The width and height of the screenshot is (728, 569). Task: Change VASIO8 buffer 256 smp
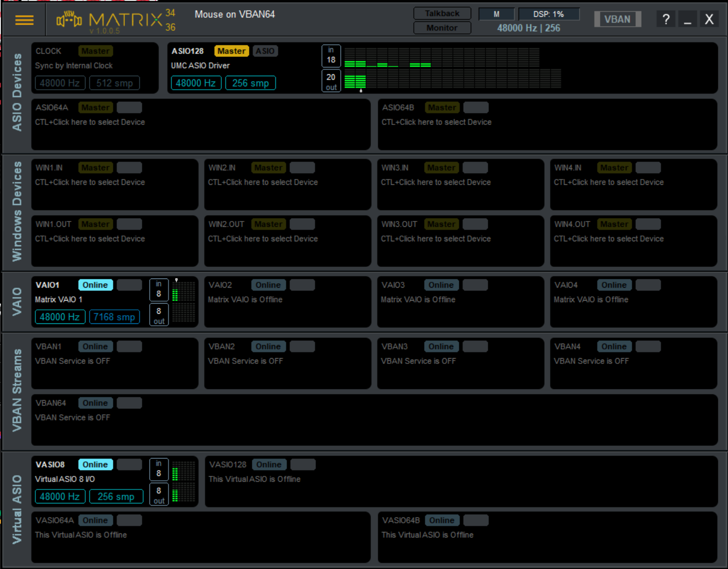point(116,497)
